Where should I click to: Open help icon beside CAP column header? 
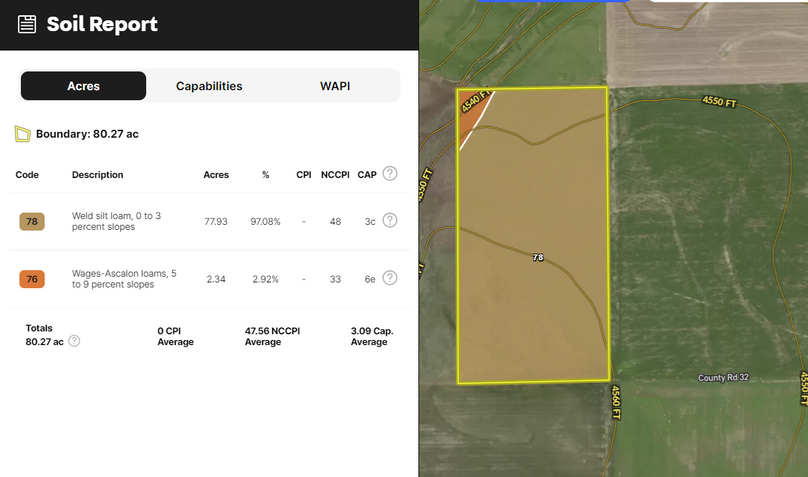tap(390, 174)
